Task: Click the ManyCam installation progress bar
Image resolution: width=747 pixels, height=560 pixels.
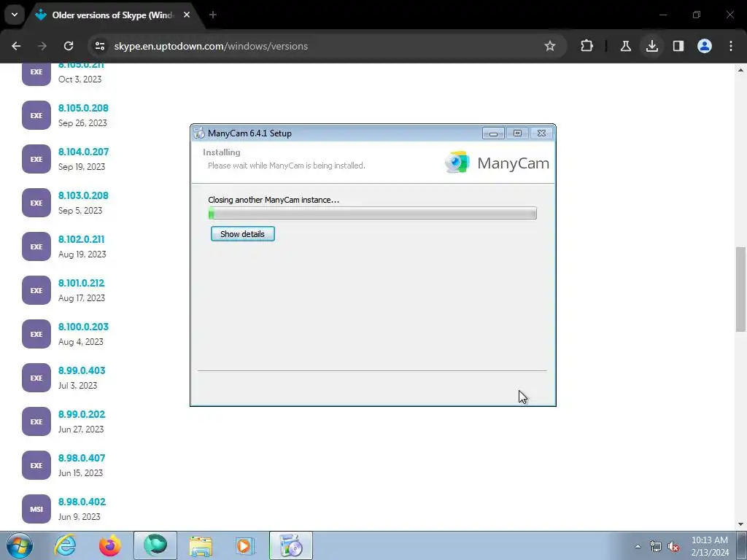Action: point(373,214)
